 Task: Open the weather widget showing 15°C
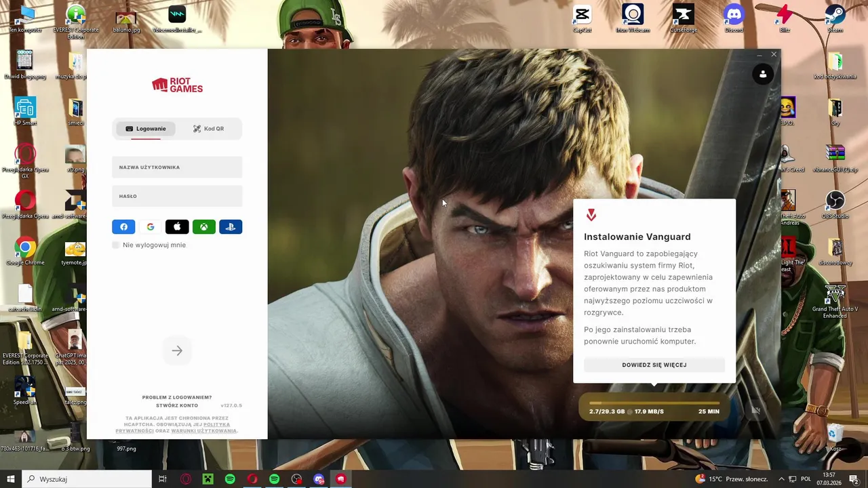(x=731, y=479)
